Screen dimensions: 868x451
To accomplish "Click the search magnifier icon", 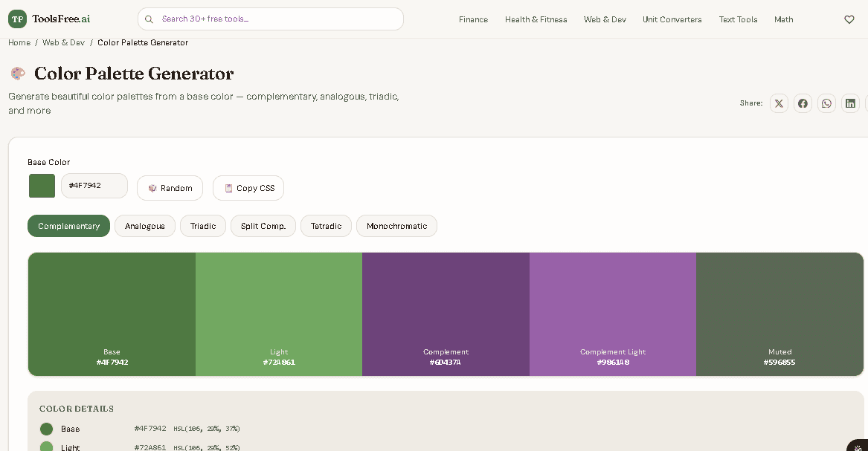I will tap(150, 19).
